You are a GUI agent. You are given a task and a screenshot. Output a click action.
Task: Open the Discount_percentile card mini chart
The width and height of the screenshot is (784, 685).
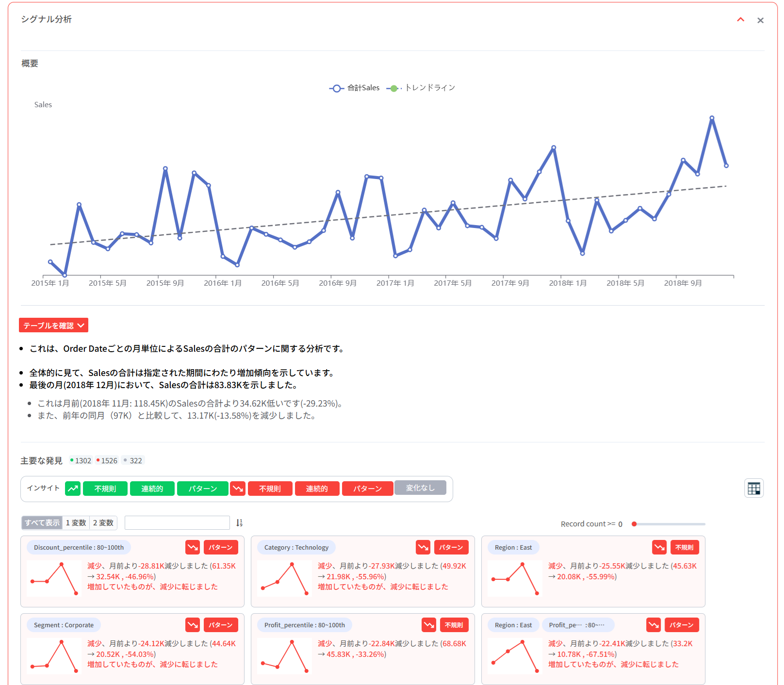[x=54, y=579]
